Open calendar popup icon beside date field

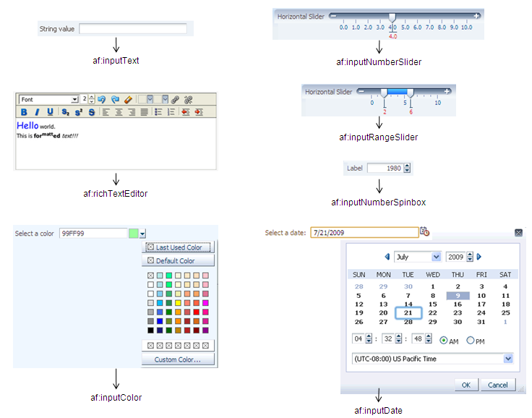tap(424, 231)
